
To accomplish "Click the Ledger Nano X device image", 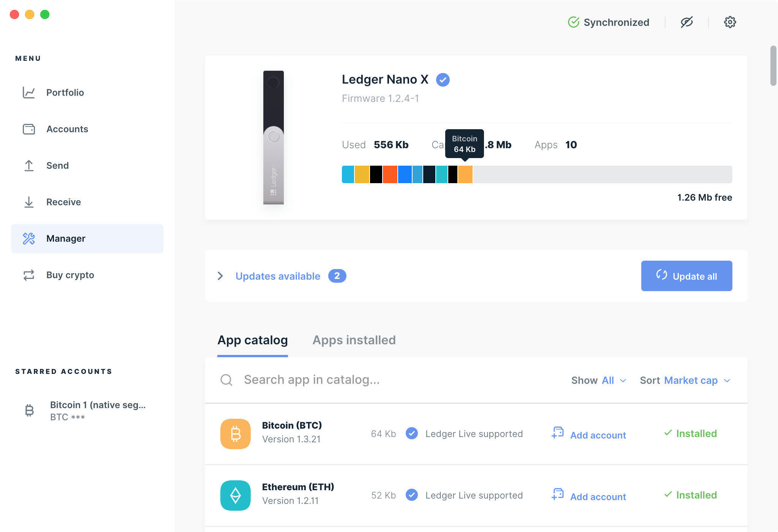I will [274, 138].
